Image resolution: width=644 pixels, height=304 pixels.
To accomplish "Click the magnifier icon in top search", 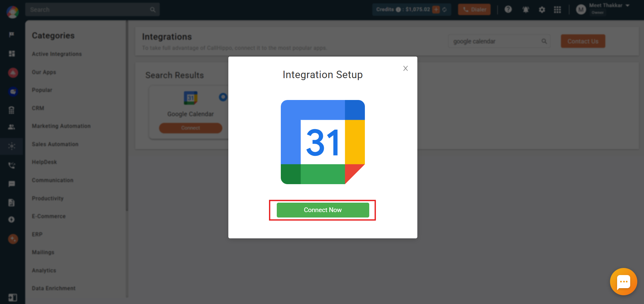I will tap(153, 9).
